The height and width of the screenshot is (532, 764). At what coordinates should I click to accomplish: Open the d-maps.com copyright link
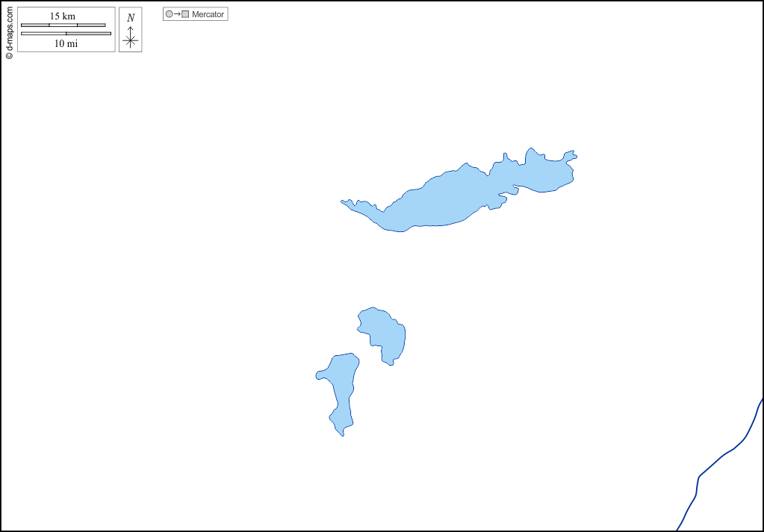point(9,33)
